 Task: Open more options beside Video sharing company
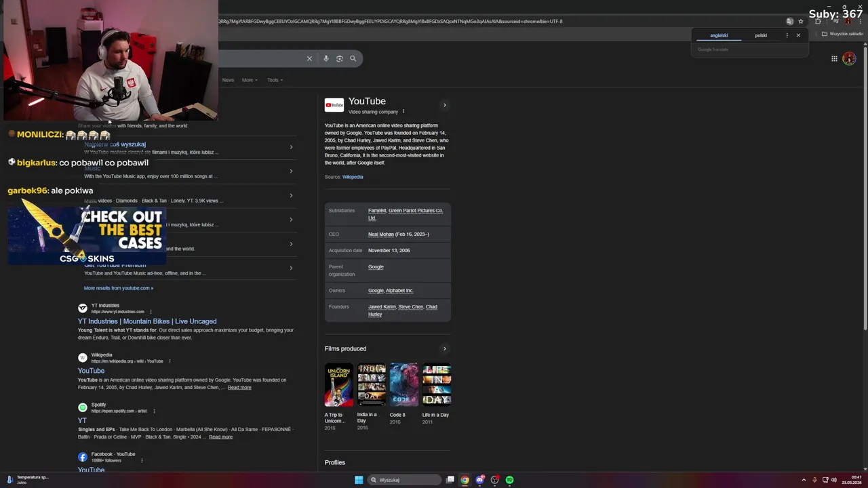403,112
